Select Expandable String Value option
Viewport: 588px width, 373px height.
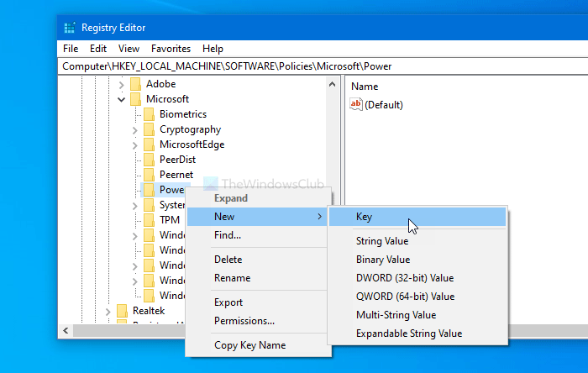417,334
